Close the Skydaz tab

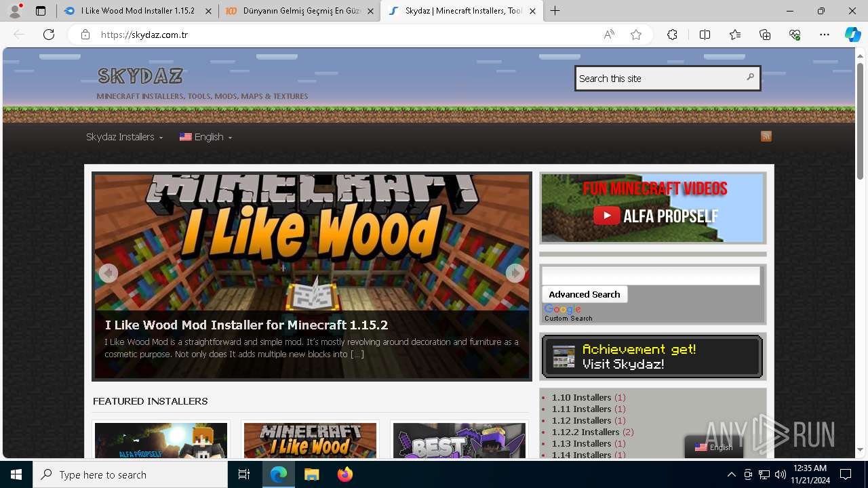[533, 11]
